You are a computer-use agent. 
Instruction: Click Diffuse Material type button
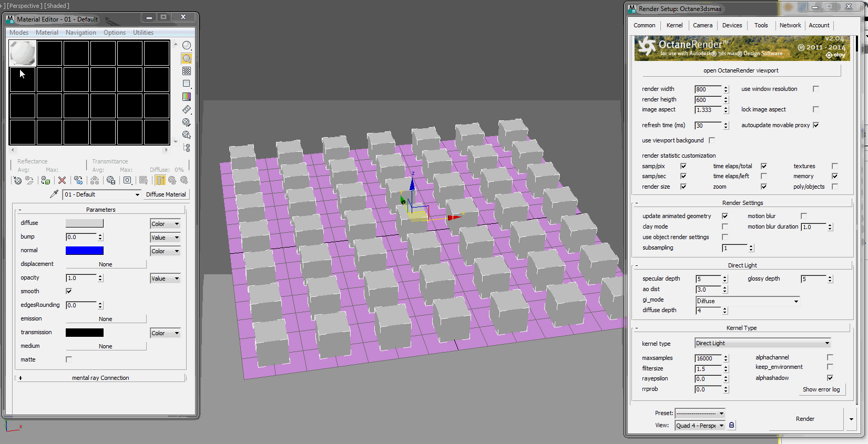coord(166,194)
